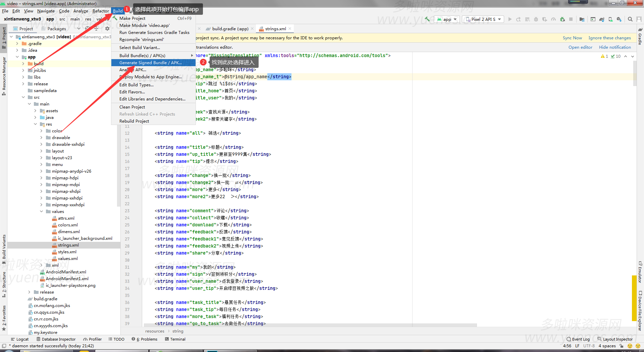Open the SDK Manager icon
This screenshot has width=644, height=352.
pyautogui.click(x=619, y=19)
